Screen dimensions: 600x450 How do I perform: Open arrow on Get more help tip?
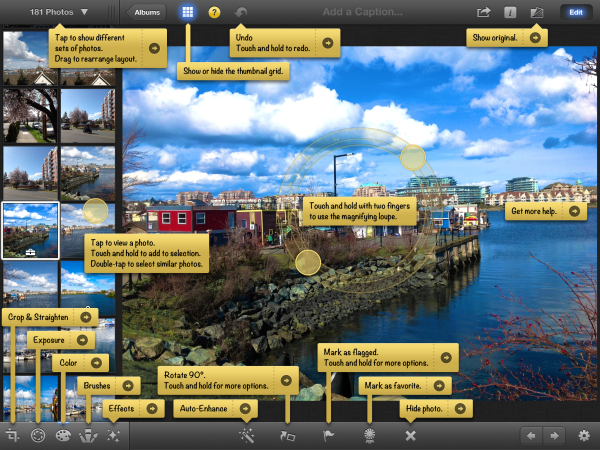pos(574,211)
